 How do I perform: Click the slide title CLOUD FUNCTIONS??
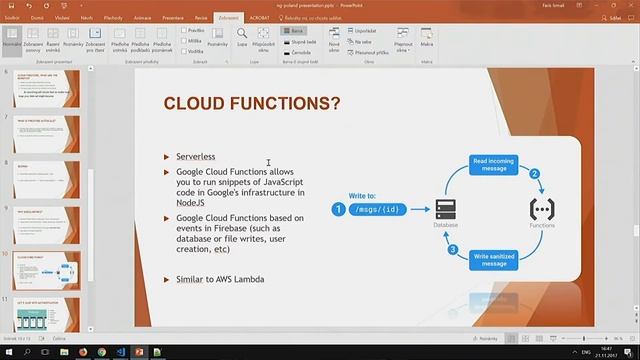[252, 103]
